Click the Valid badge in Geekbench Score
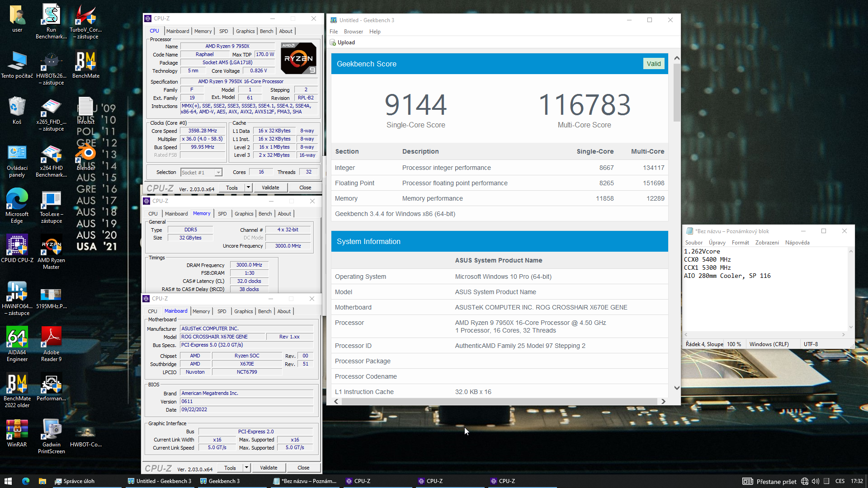This screenshot has height=488, width=868. (x=653, y=64)
